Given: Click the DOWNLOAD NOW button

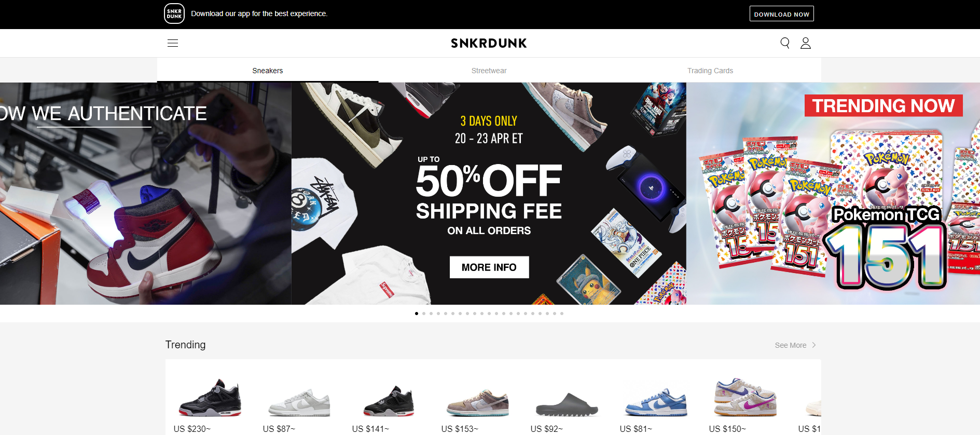Looking at the screenshot, I should pyautogui.click(x=782, y=14).
